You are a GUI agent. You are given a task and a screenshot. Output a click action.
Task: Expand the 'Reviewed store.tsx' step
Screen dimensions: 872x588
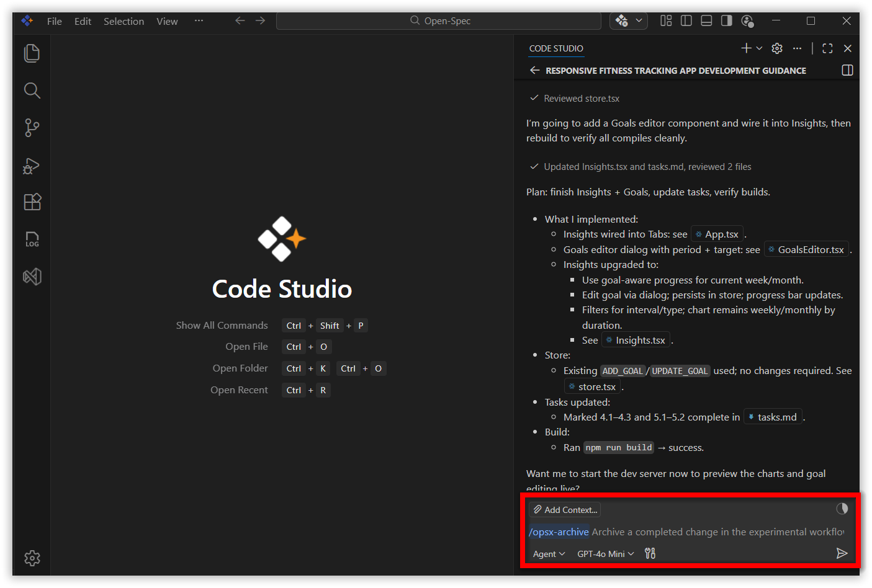pos(575,99)
